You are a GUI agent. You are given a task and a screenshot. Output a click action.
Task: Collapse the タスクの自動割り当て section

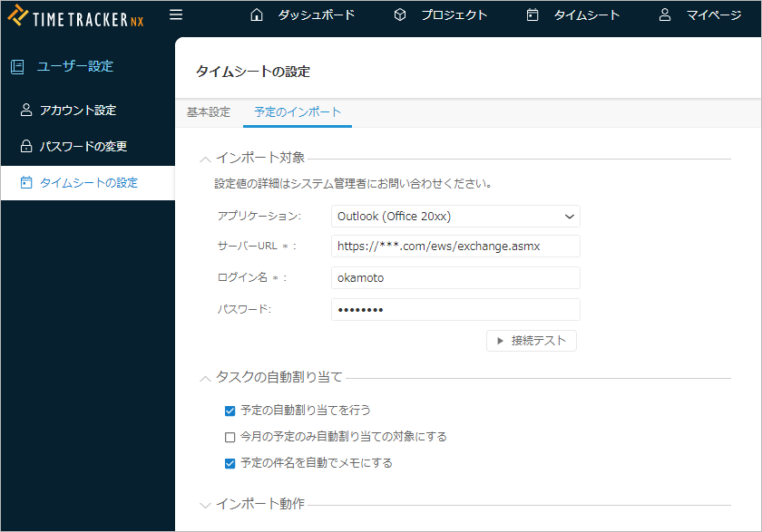(x=206, y=377)
